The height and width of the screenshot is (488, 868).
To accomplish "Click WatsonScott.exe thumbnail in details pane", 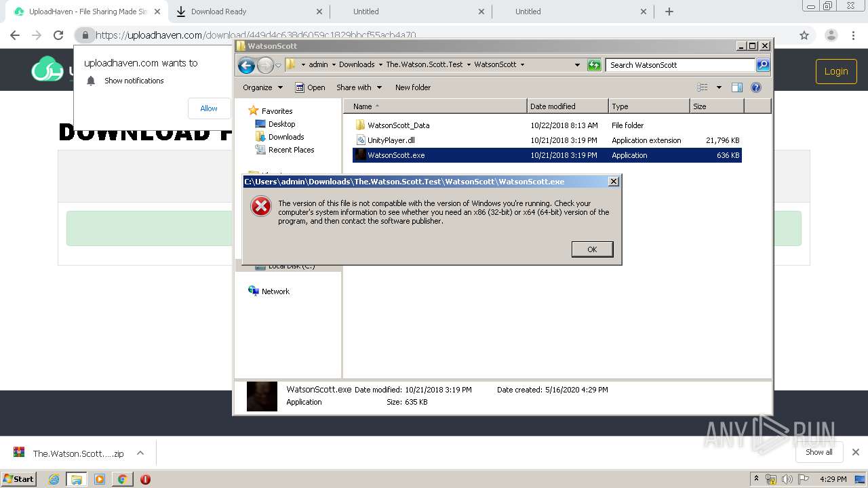I will point(262,396).
